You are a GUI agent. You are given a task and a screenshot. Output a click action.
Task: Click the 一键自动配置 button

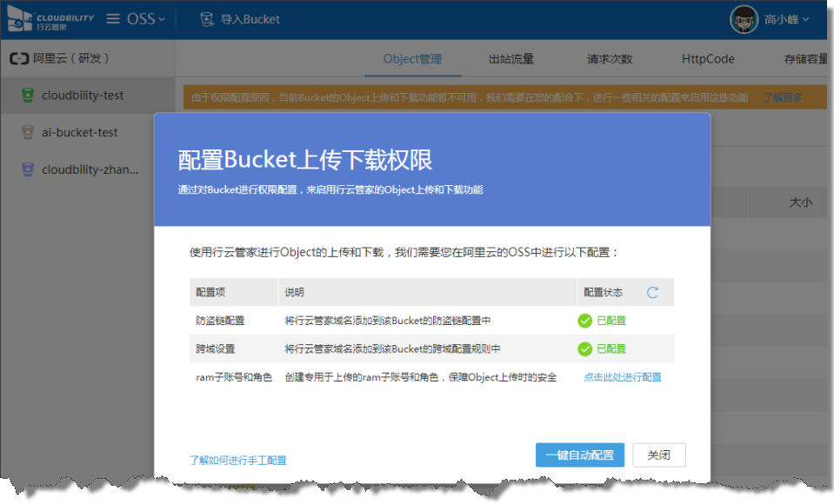pos(580,455)
